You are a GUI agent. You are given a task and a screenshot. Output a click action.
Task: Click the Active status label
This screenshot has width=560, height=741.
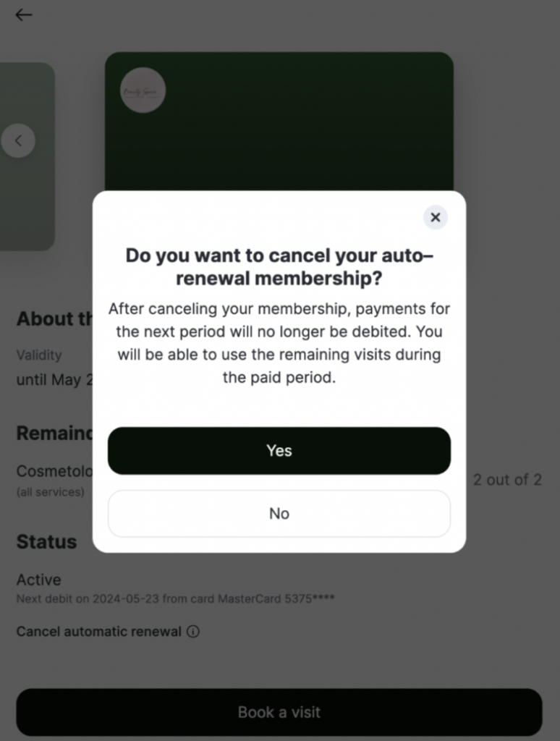(x=39, y=580)
